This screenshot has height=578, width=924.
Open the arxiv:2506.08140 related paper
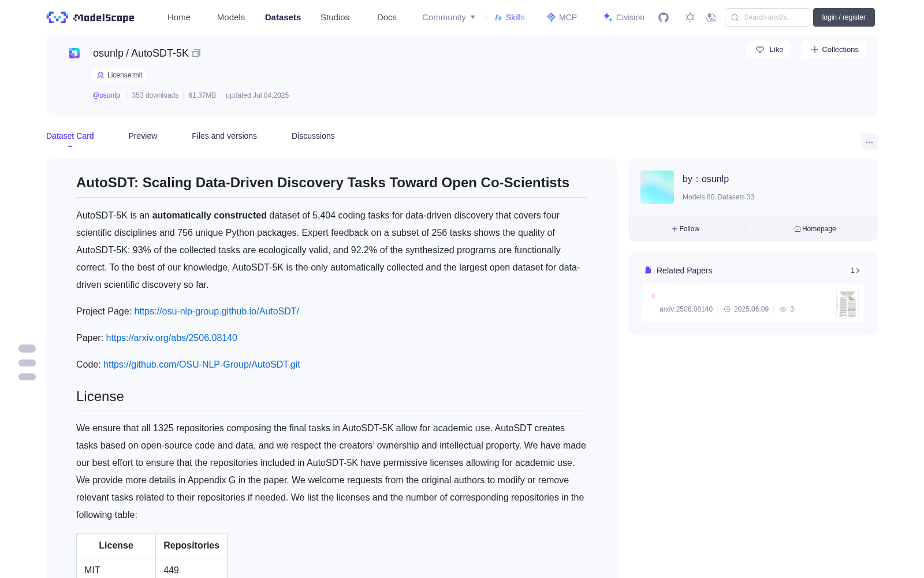click(x=686, y=309)
